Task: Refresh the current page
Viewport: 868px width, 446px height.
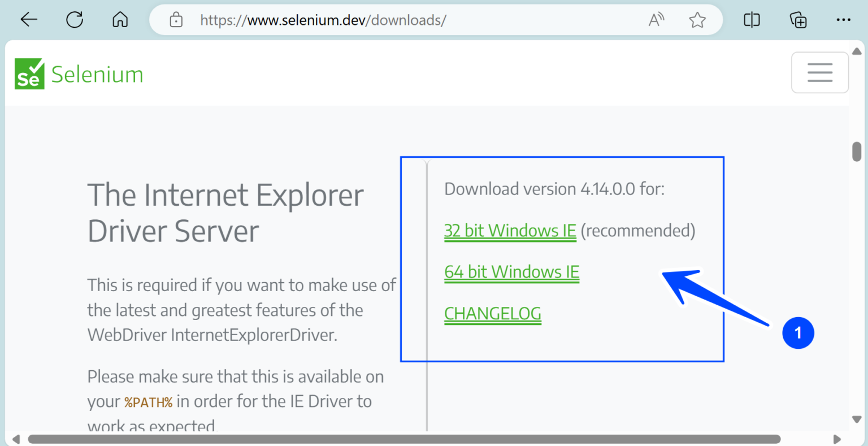Action: 75,20
